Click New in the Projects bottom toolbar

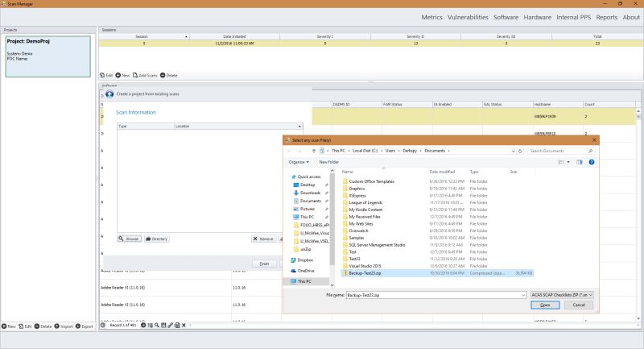click(9, 326)
